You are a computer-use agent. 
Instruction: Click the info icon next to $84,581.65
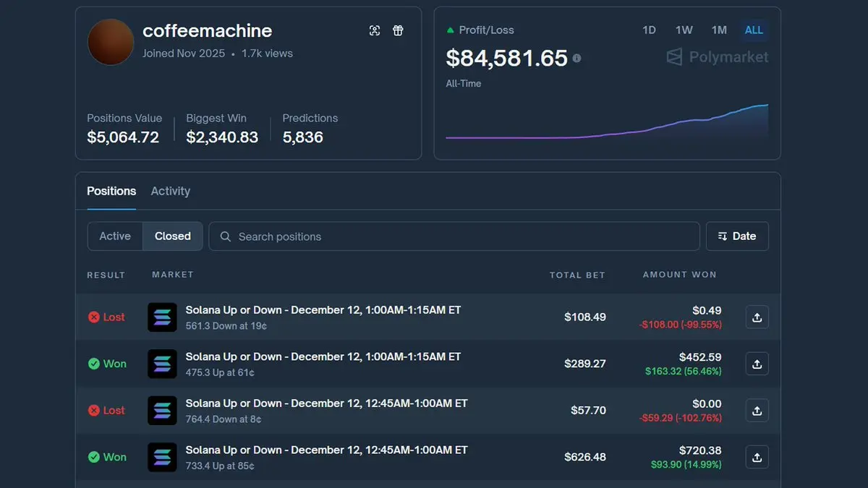pos(576,58)
